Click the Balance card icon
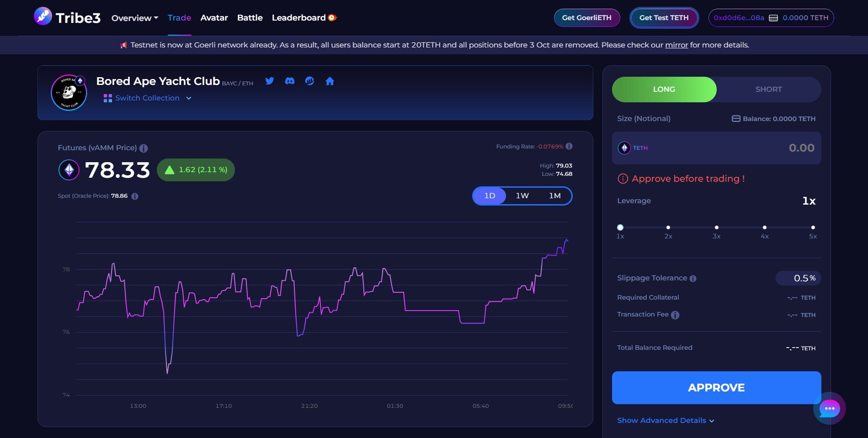 [x=736, y=119]
